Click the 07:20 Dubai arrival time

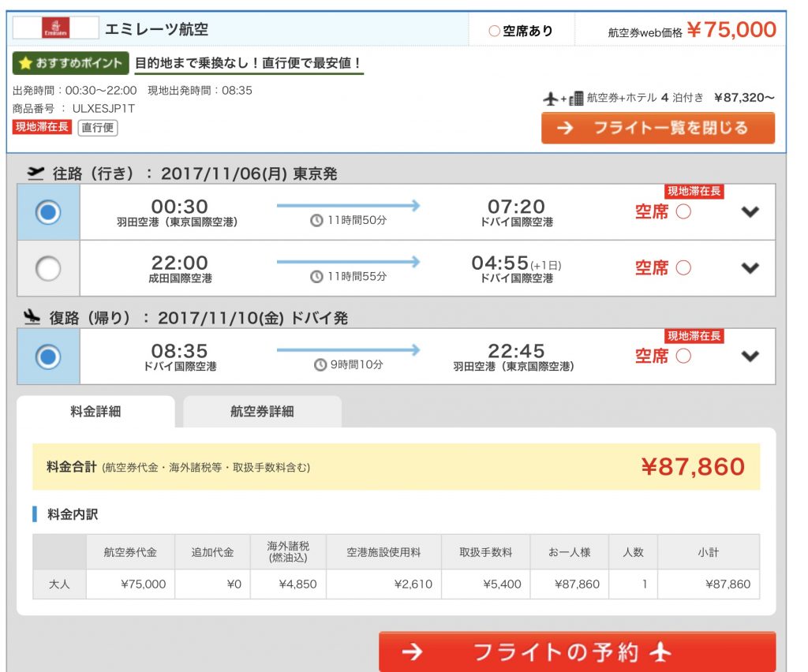point(516,207)
